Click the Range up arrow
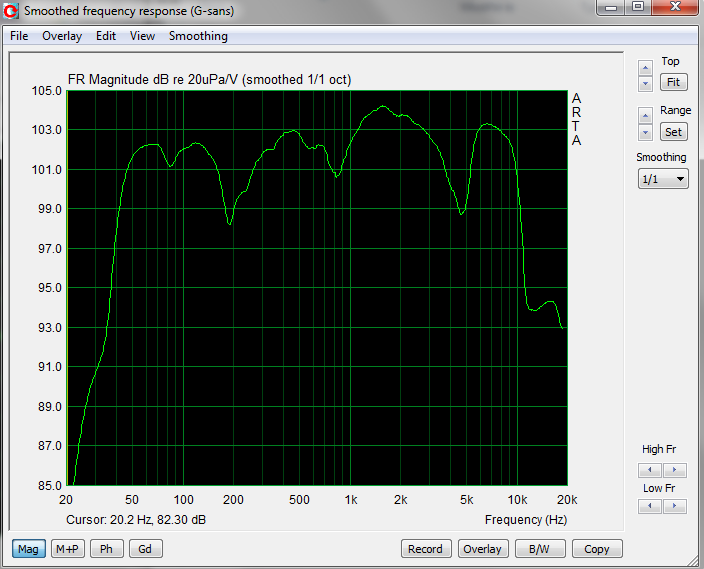Viewport: 704px width, 569px height. (x=645, y=116)
